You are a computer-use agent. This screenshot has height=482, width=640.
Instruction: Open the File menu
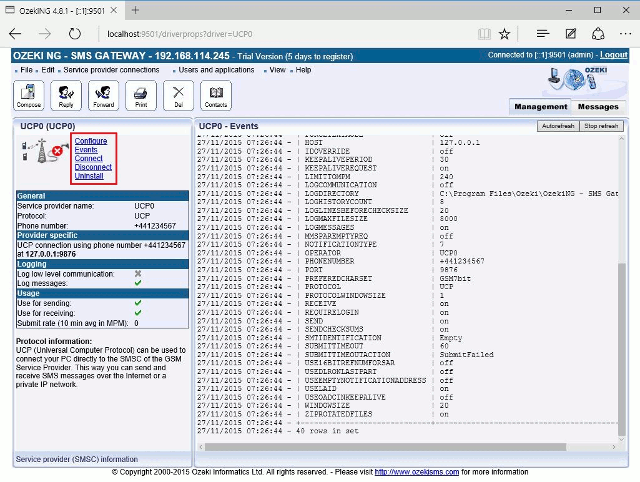tap(26, 70)
